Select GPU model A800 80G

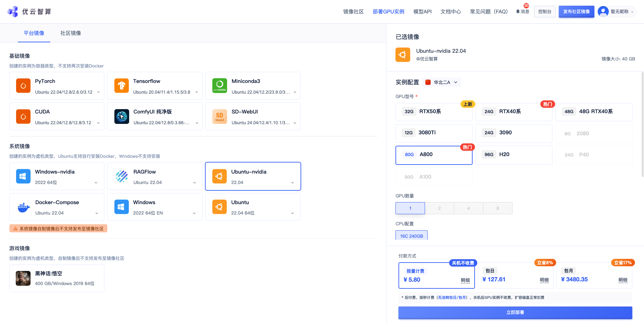pyautogui.click(x=434, y=155)
